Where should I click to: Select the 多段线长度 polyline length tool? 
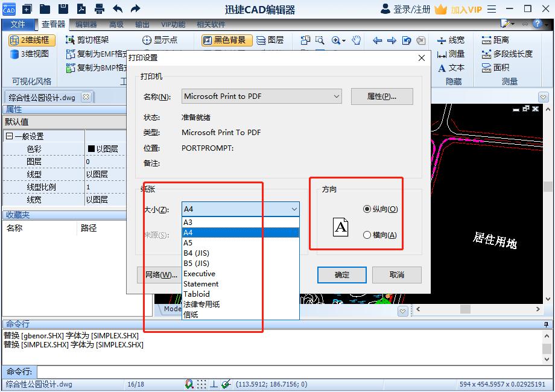[x=507, y=54]
